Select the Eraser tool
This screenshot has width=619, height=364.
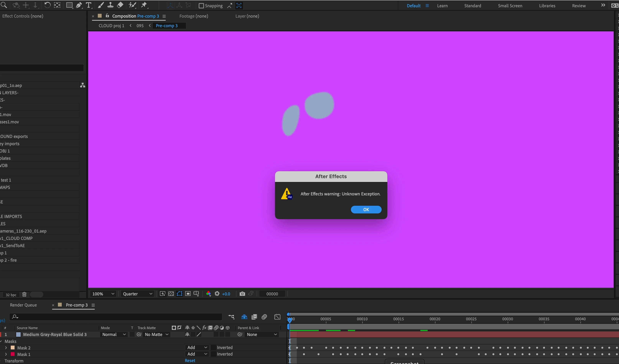[120, 5]
